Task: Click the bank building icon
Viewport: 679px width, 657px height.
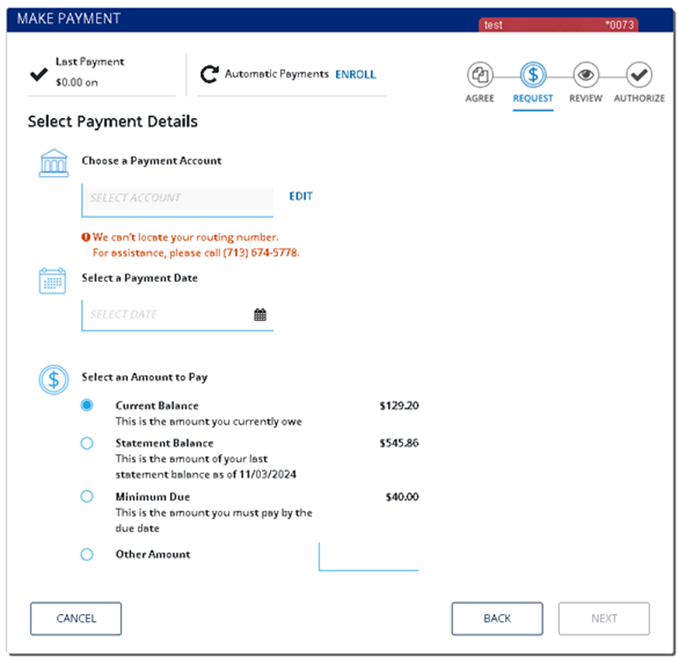Action: click(x=54, y=163)
